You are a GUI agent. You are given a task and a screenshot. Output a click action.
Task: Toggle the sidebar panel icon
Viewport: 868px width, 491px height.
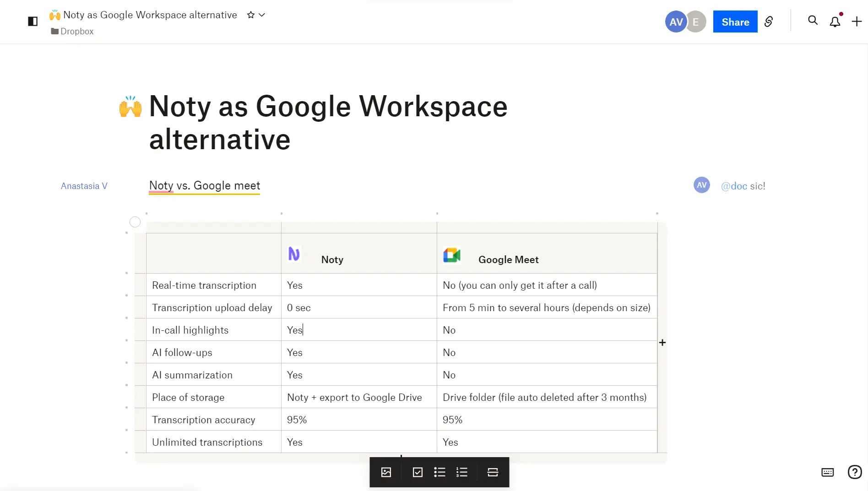tap(33, 22)
